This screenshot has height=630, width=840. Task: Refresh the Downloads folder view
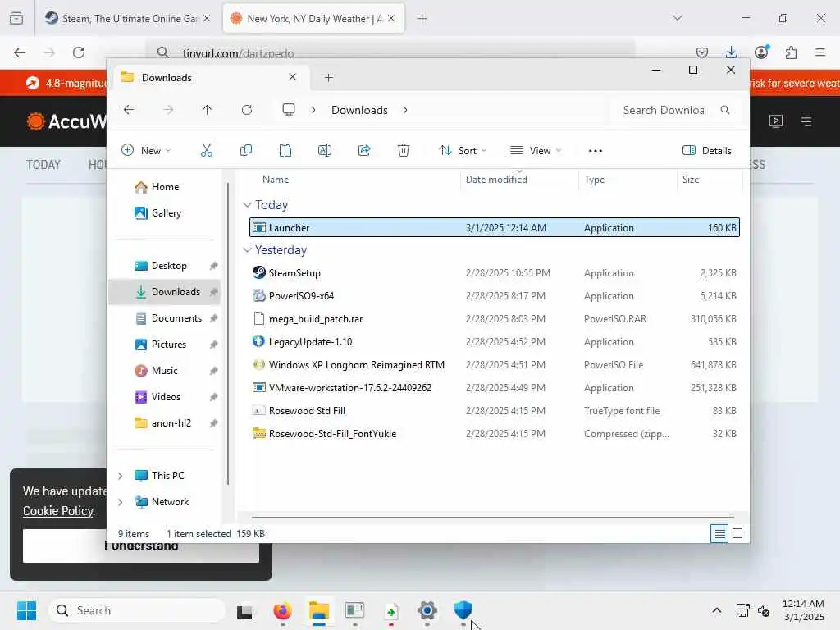click(x=246, y=110)
